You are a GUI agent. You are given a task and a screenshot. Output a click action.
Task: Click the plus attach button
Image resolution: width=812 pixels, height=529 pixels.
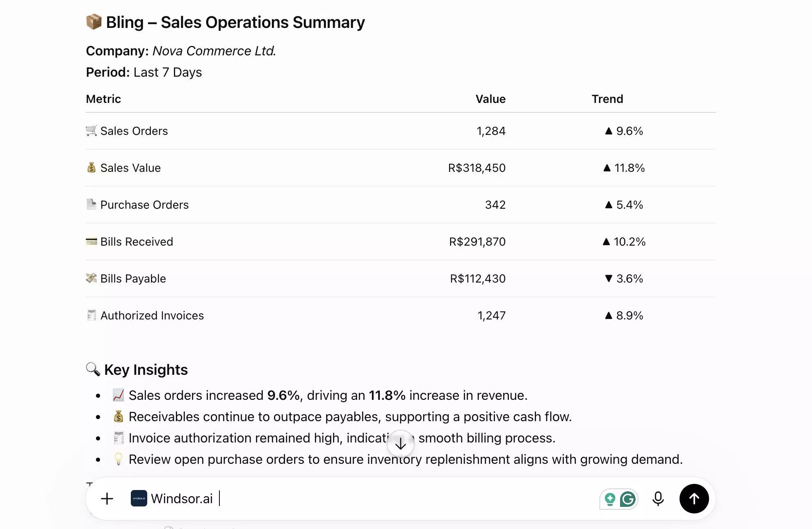coord(107,499)
